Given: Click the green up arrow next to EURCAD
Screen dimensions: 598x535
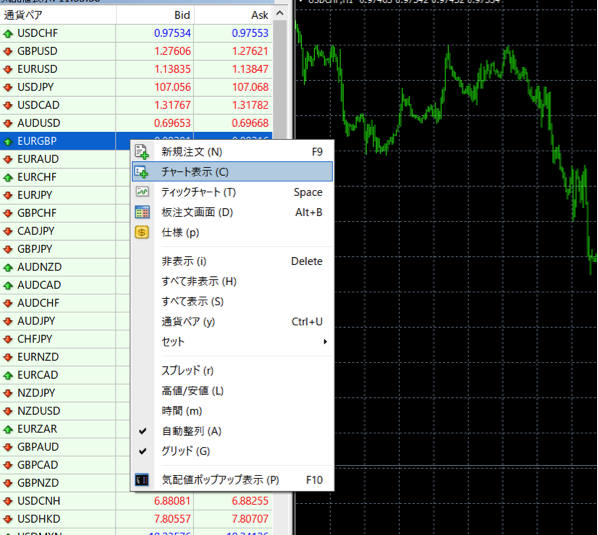Looking at the screenshot, I should point(8,376).
